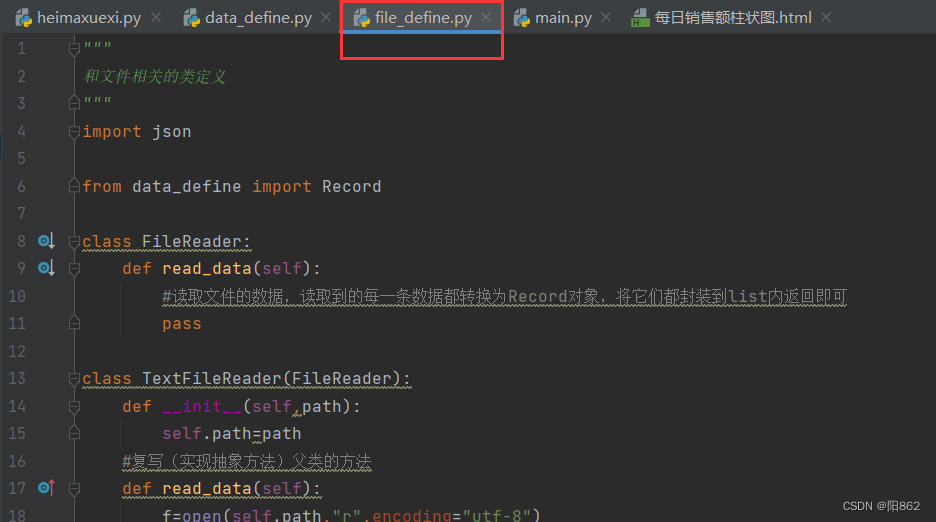
Task: Collapse the class FileReader fold marker
Action: (74, 241)
